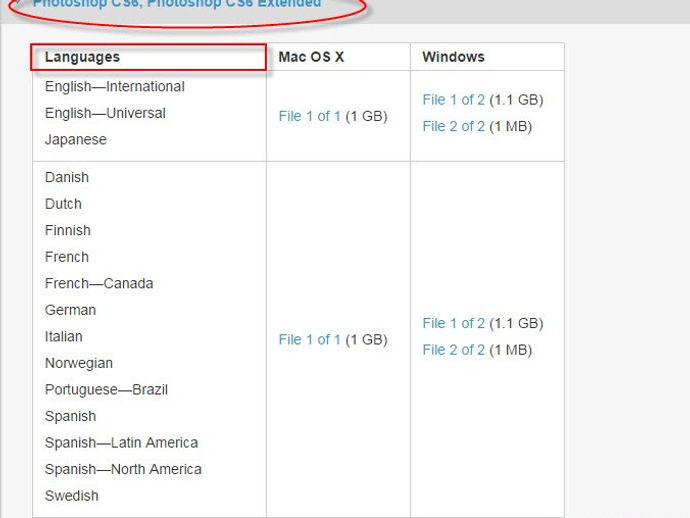Download Windows File 1 of 2 in English row
The image size is (690, 518).
453,100
